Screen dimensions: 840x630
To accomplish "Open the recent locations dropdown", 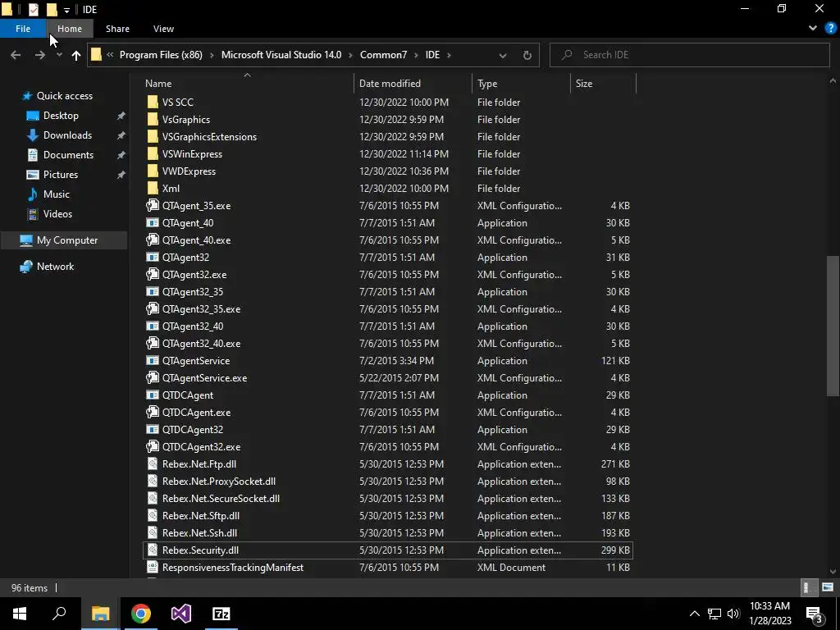I will (x=59, y=55).
